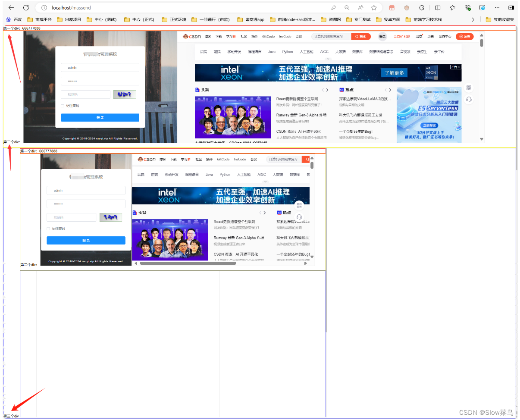The height and width of the screenshot is (420, 520).
Task: Go to next 头条 slide in lower frame
Action: tap(265, 213)
